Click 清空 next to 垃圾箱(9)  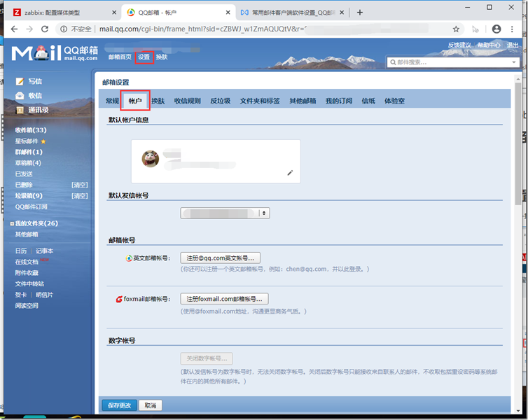[79, 196]
